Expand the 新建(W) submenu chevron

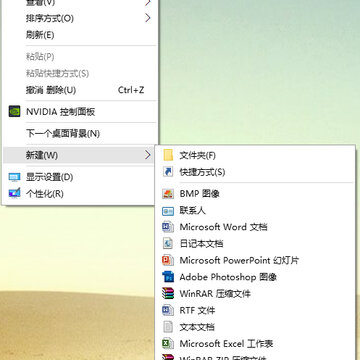[148, 155]
